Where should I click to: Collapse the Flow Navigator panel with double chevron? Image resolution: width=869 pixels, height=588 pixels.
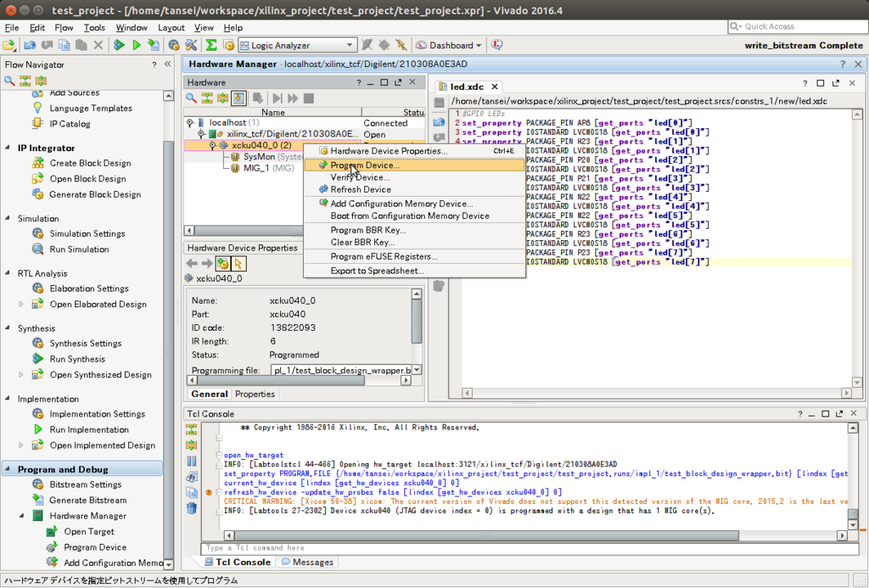pyautogui.click(x=167, y=64)
